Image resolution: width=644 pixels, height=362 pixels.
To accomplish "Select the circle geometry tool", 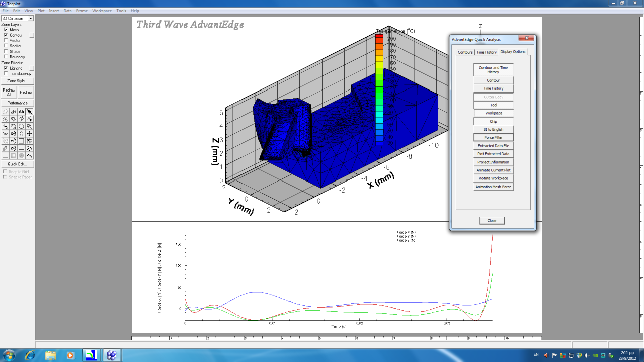I will click(x=21, y=126).
